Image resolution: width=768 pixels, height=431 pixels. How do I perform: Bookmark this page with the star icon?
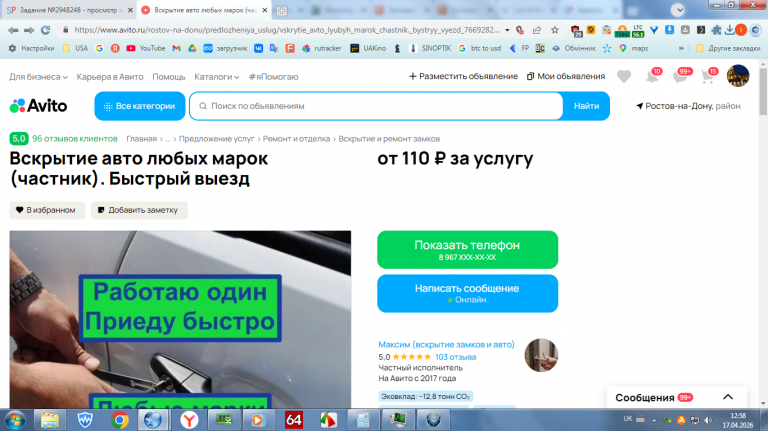tap(554, 30)
